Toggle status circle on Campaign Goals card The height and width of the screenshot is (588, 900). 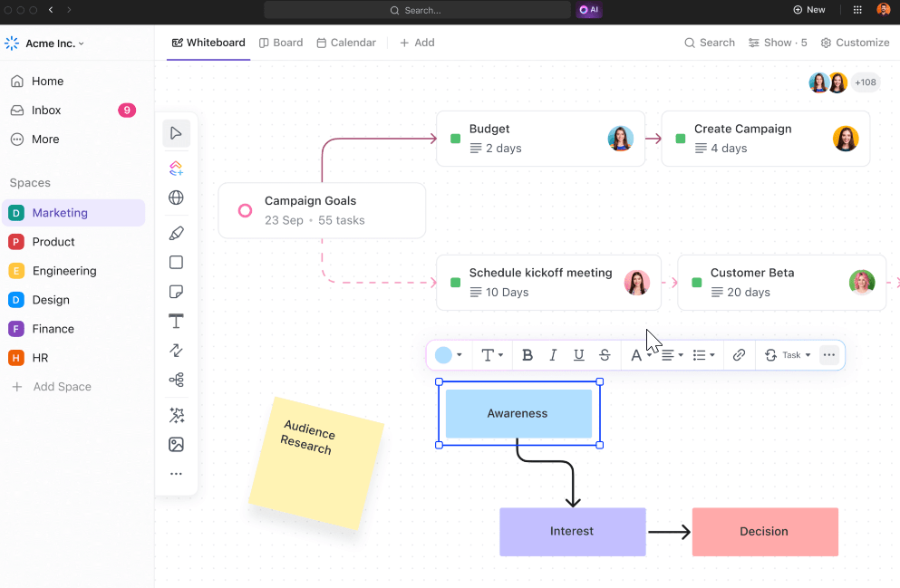click(x=245, y=210)
